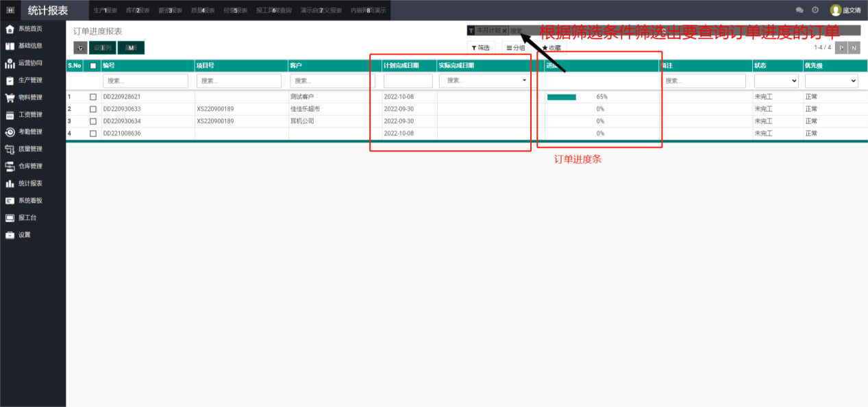Open 物料管理 cart in sidebar
The height and width of the screenshot is (407, 868).
pyautogui.click(x=30, y=97)
